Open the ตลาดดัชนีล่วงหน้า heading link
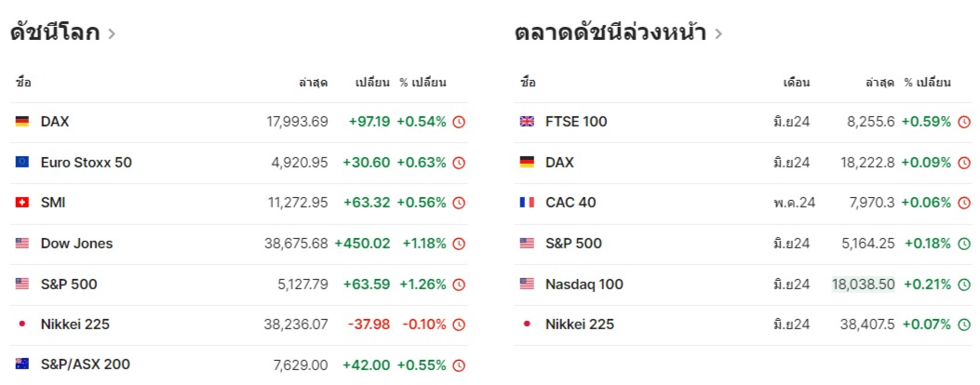This screenshot has width=980, height=385. coord(611,32)
